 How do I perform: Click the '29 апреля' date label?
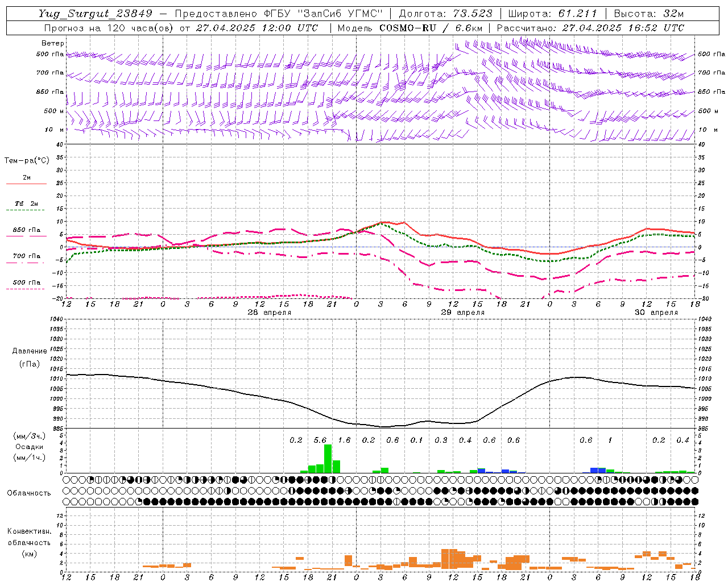pos(463,313)
